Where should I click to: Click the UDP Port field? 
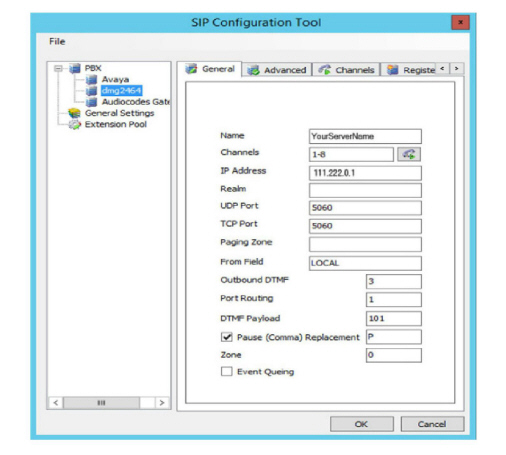click(x=365, y=208)
